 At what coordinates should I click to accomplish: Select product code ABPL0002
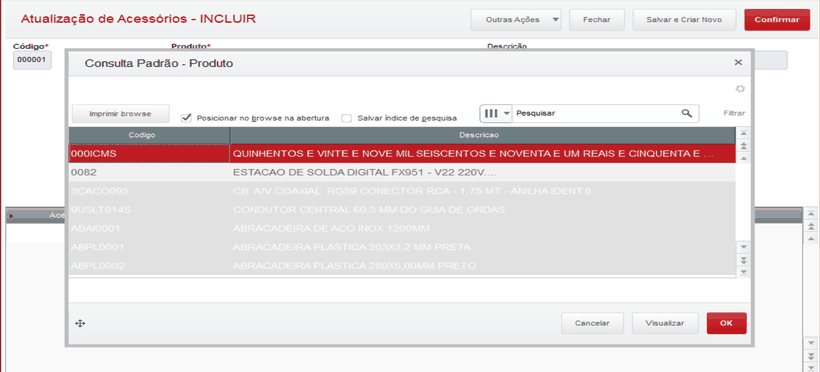[x=149, y=266]
